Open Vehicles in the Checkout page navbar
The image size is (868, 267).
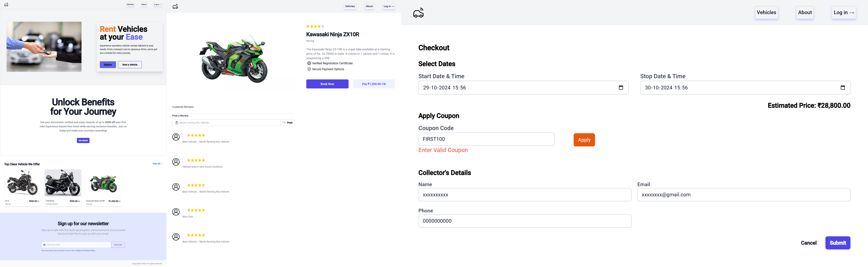click(x=766, y=12)
